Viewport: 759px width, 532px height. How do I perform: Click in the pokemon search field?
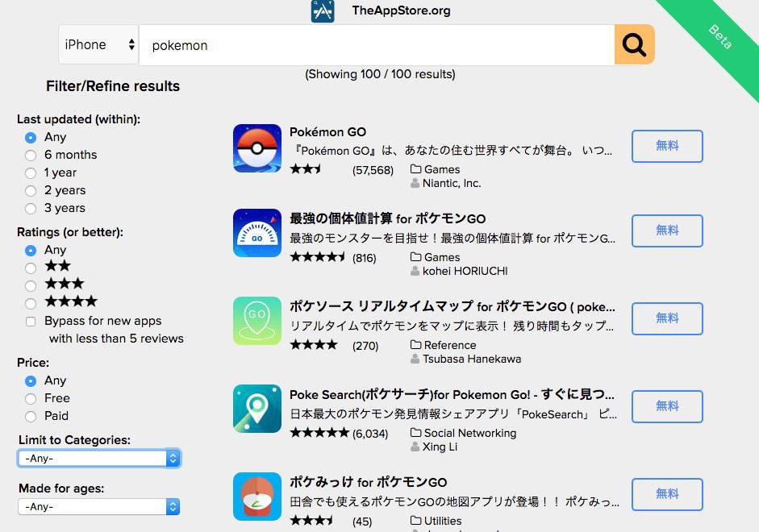tap(377, 45)
